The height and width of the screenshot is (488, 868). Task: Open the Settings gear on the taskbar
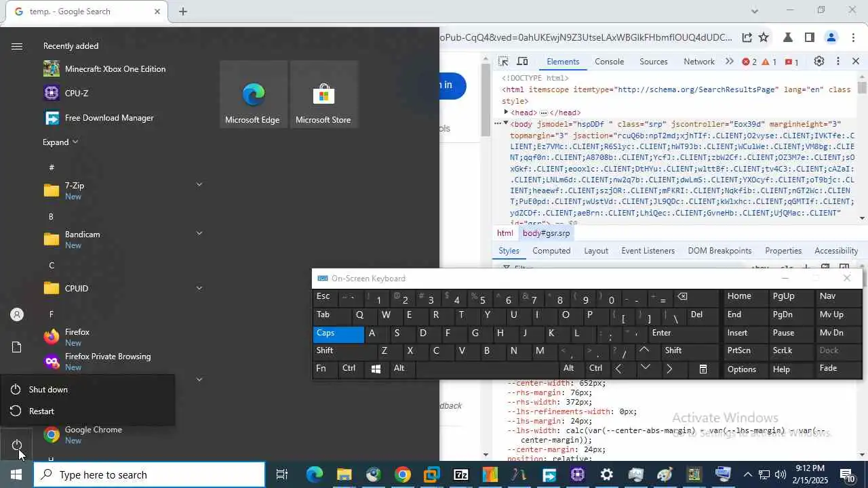[x=607, y=474]
